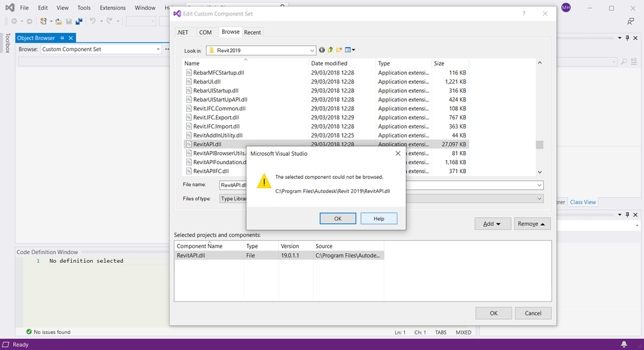
Task: Open the Redo history dropdown arrow
Action: click(118, 21)
